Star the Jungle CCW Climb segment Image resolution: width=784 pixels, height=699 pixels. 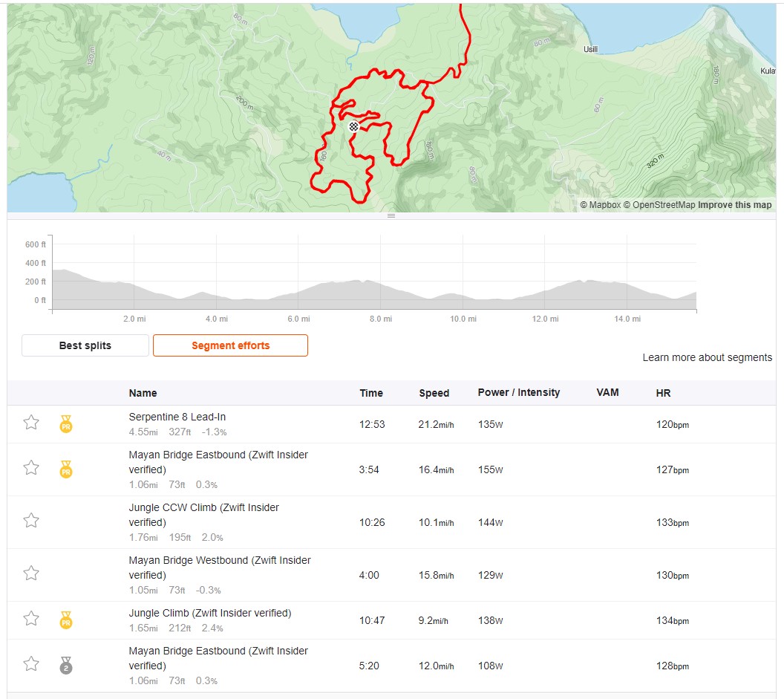[x=31, y=521]
